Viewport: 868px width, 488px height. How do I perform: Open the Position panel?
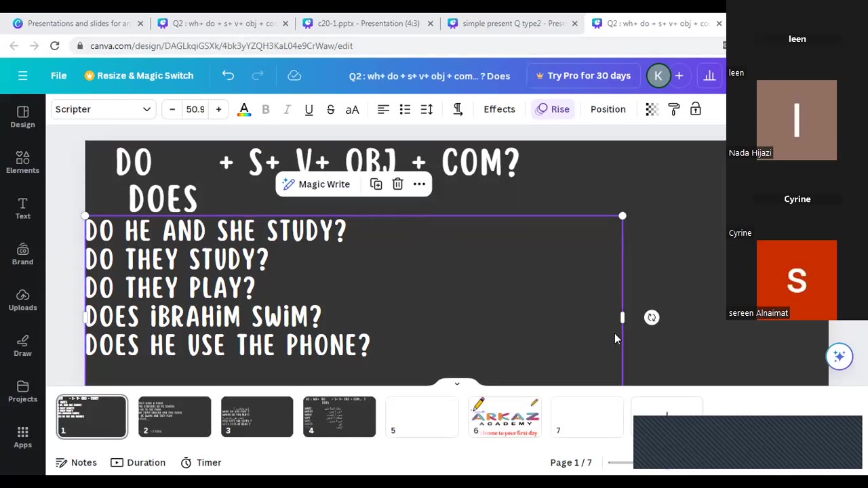[608, 109]
